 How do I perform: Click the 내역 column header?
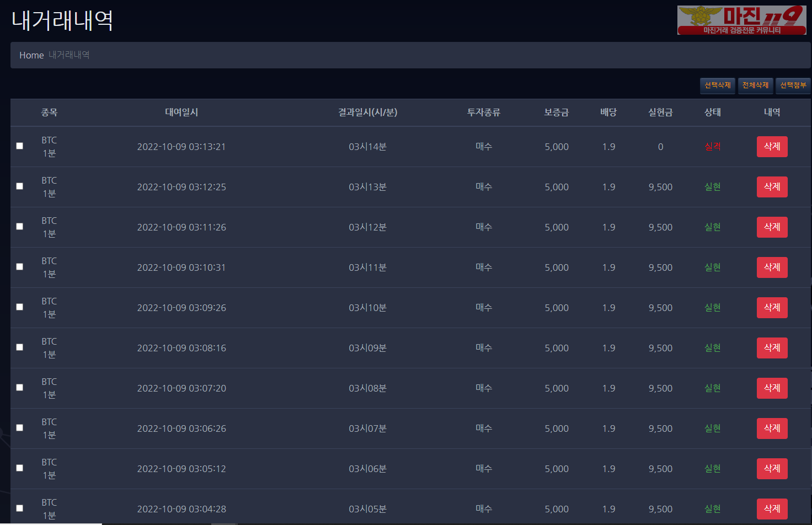tap(772, 113)
